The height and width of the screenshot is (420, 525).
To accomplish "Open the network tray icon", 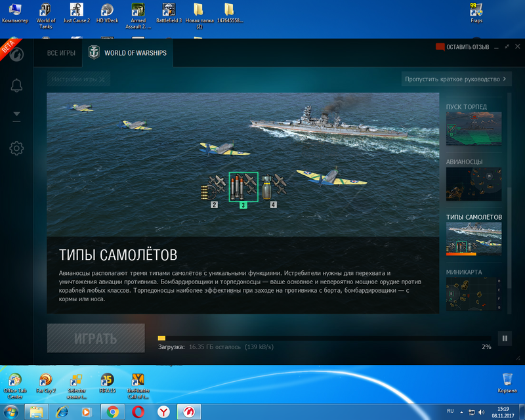I will (x=471, y=412).
